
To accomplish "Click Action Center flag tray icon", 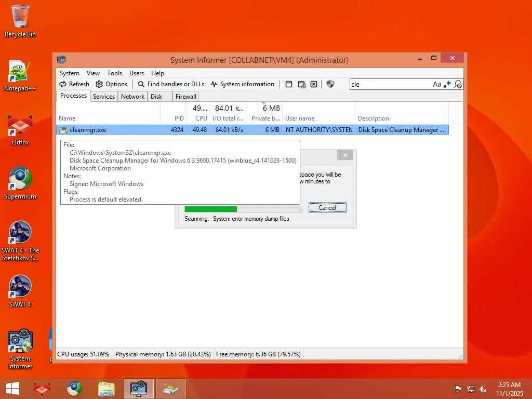I will [x=458, y=389].
